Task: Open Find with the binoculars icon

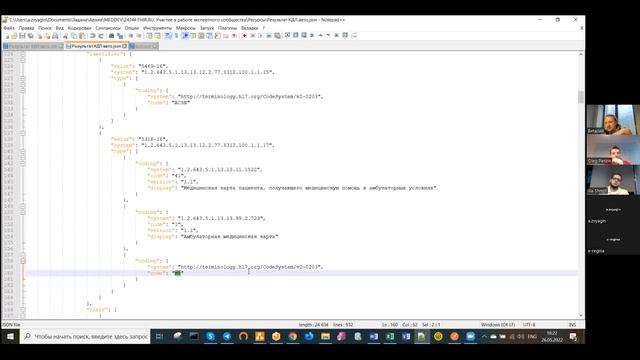Action: click(111, 36)
